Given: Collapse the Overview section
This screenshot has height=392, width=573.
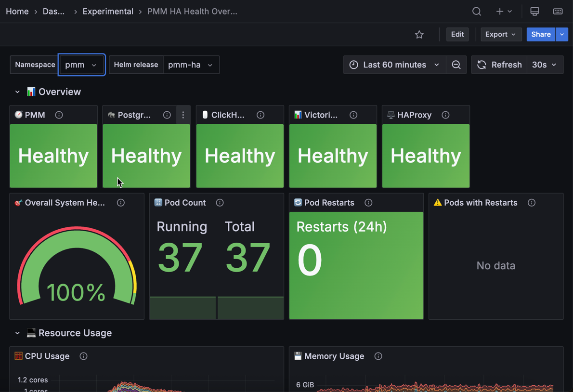Looking at the screenshot, I should tap(17, 91).
